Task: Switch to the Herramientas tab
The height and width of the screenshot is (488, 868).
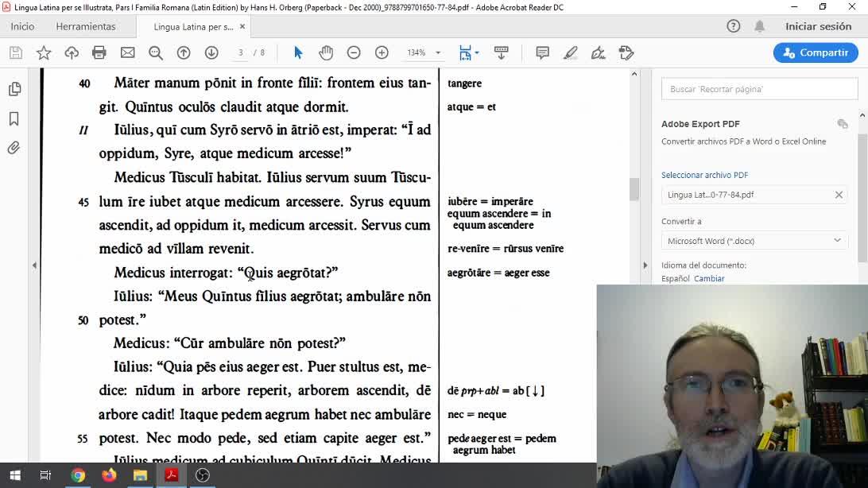Action: (x=86, y=26)
